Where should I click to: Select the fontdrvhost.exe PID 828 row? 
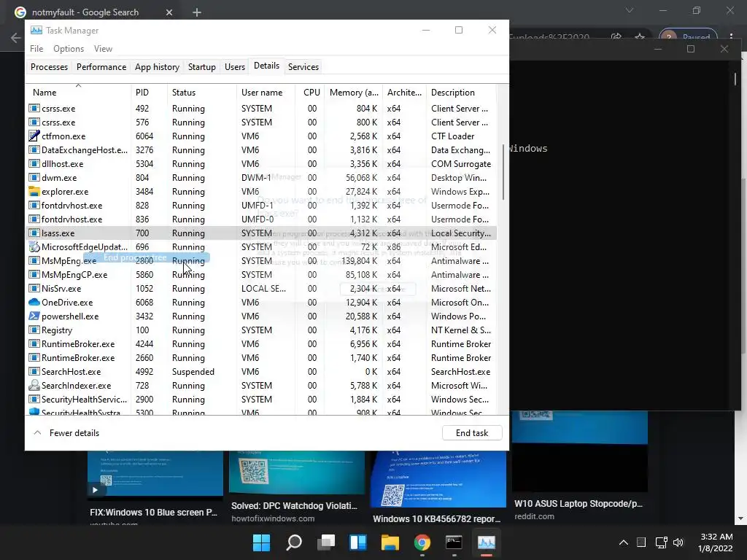261,205
